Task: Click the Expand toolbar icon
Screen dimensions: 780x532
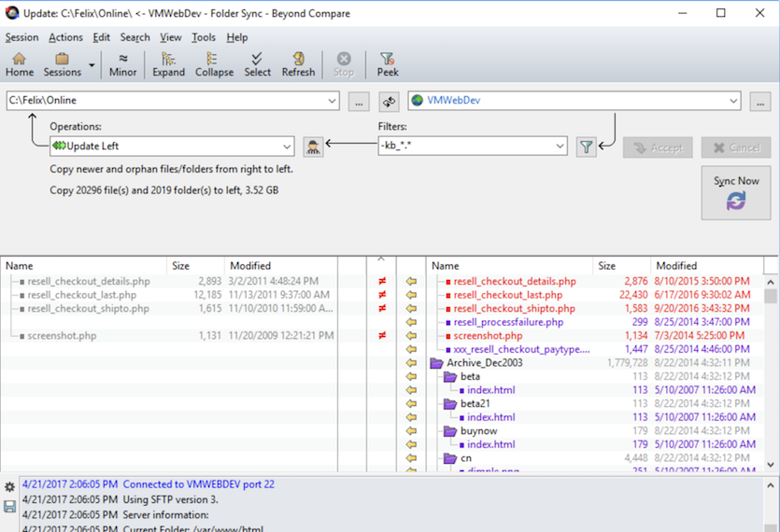Action: click(169, 64)
